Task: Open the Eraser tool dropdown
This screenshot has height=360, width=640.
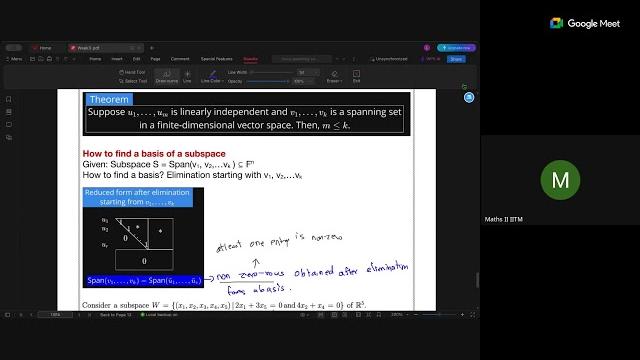Action: pos(335,76)
